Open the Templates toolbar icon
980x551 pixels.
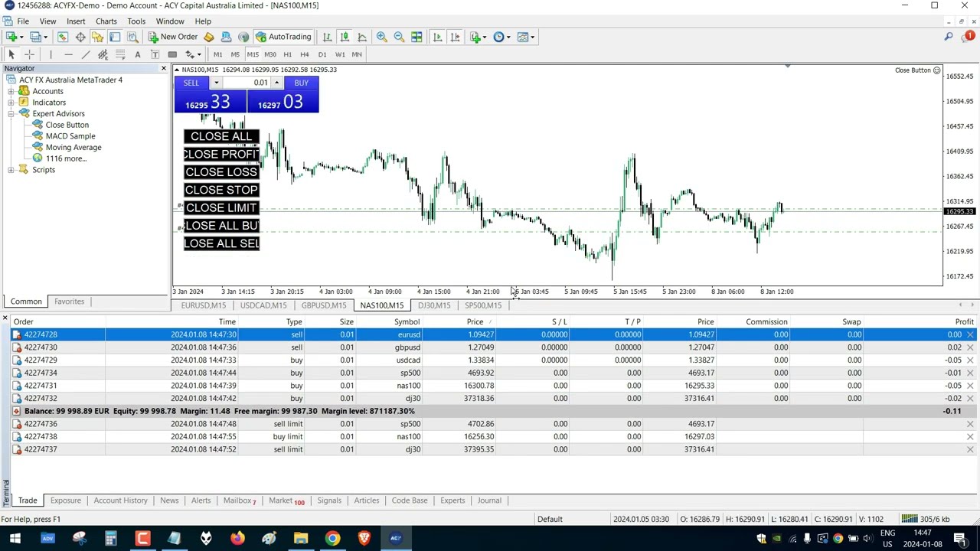[x=523, y=37]
